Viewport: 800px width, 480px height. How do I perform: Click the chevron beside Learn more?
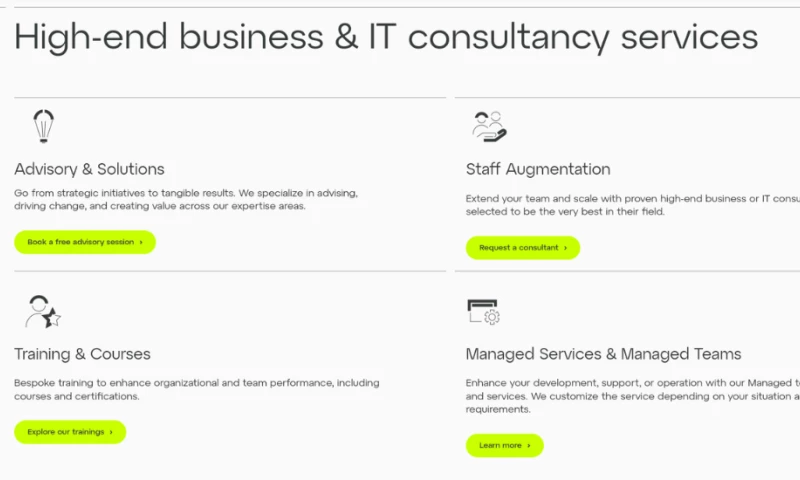(529, 445)
